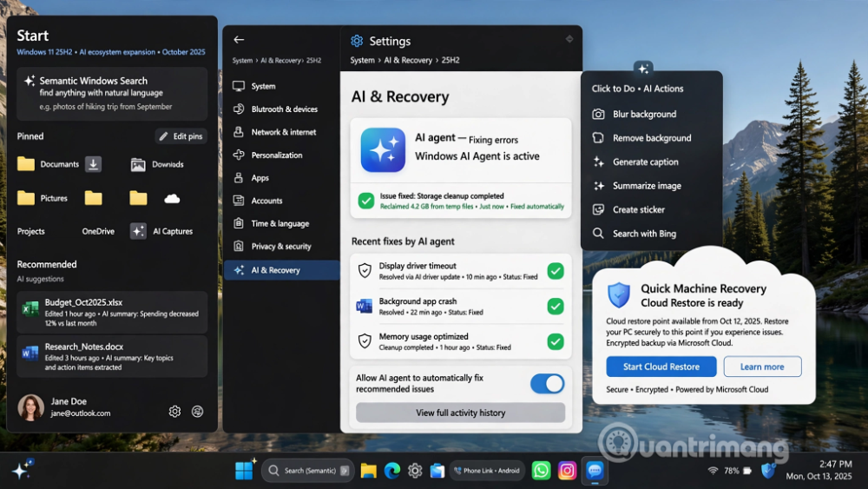Choose Create sticker AI action
The width and height of the screenshot is (868, 489).
coord(651,209)
